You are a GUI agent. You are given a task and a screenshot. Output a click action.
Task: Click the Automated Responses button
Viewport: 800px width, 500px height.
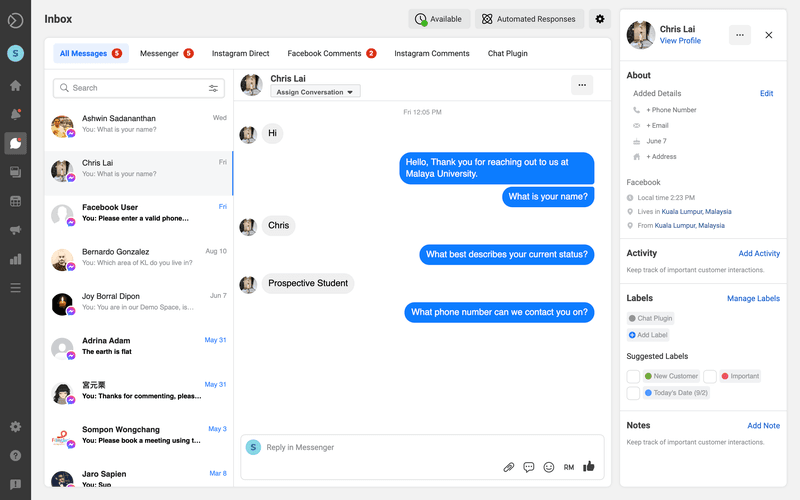pyautogui.click(x=528, y=19)
